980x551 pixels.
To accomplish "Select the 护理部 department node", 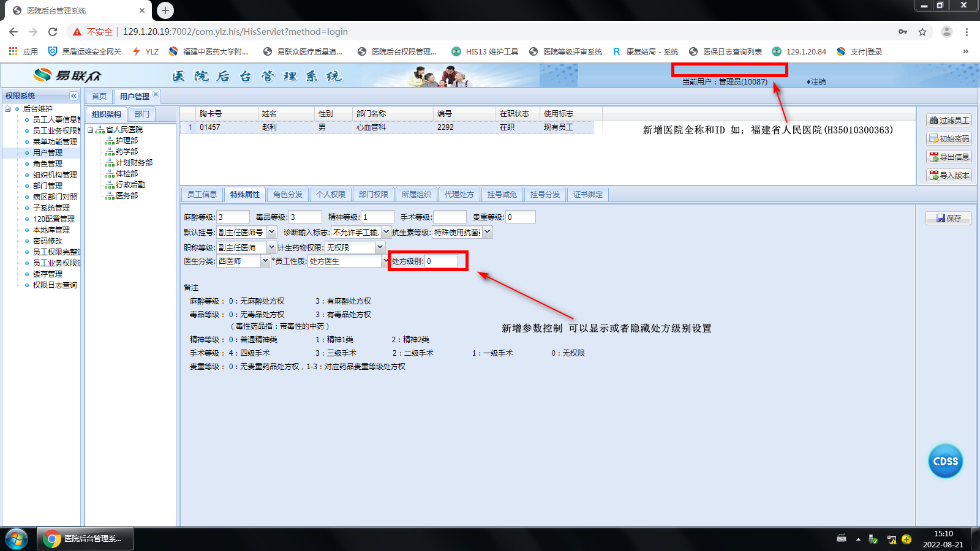I will coord(127,141).
